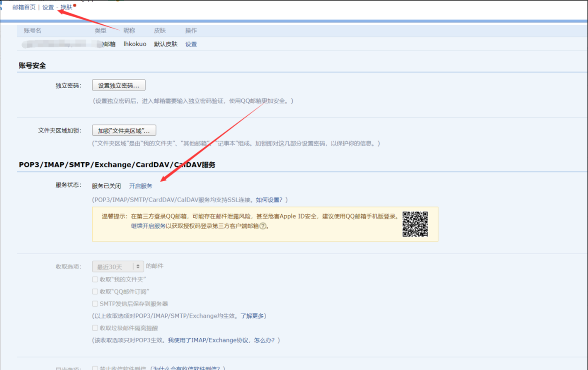Click the 加锁"文件夹区域" button
Viewport: 588px width, 370px height.
(x=124, y=130)
